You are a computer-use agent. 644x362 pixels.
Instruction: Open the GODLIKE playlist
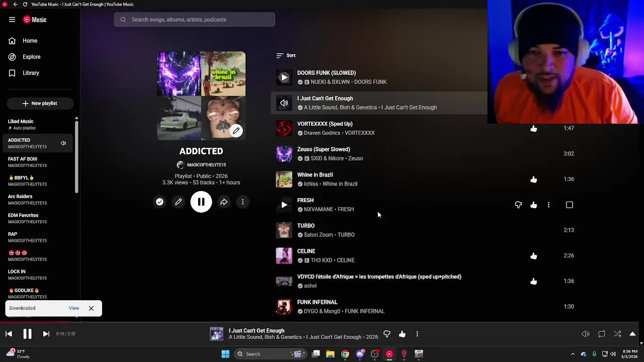point(38,293)
